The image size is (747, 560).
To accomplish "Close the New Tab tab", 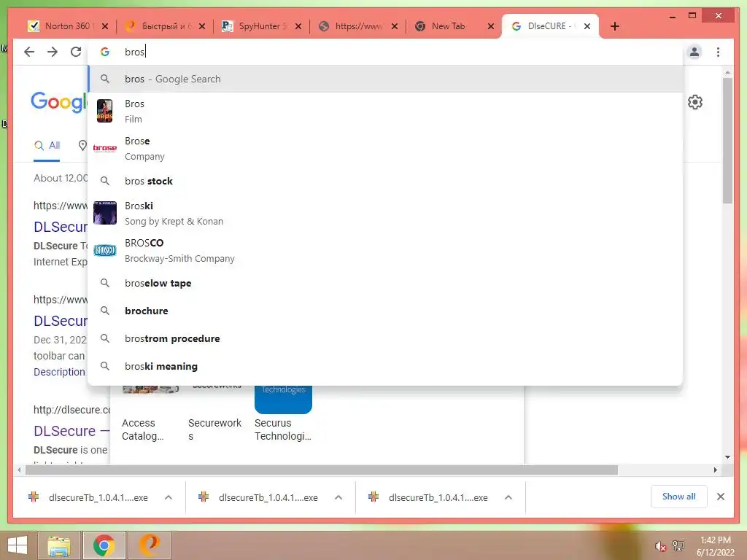I will click(491, 26).
